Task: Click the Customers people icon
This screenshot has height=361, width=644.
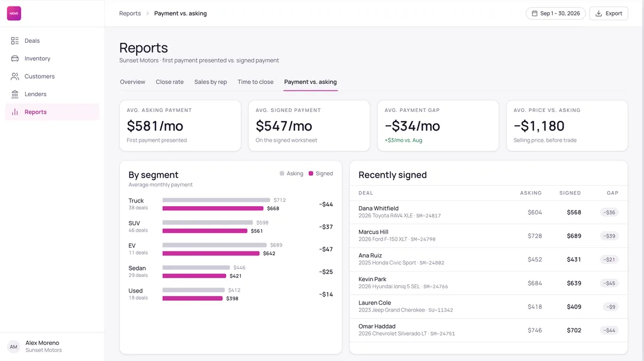Action: tap(15, 76)
